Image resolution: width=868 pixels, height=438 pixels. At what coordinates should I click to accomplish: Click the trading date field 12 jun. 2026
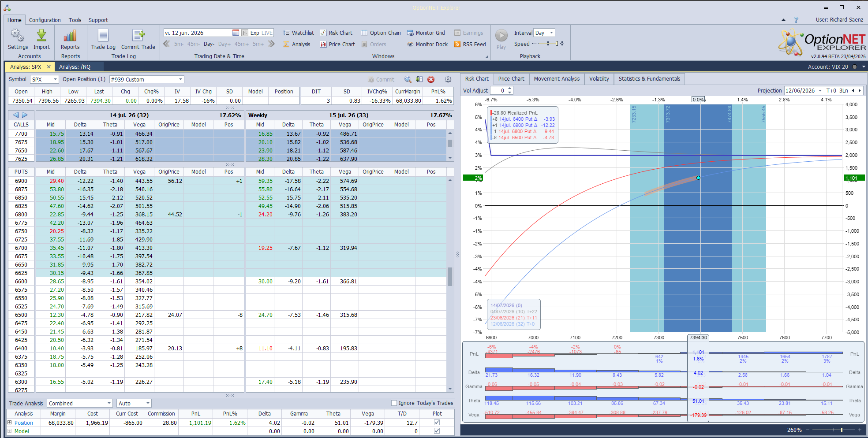pyautogui.click(x=197, y=33)
